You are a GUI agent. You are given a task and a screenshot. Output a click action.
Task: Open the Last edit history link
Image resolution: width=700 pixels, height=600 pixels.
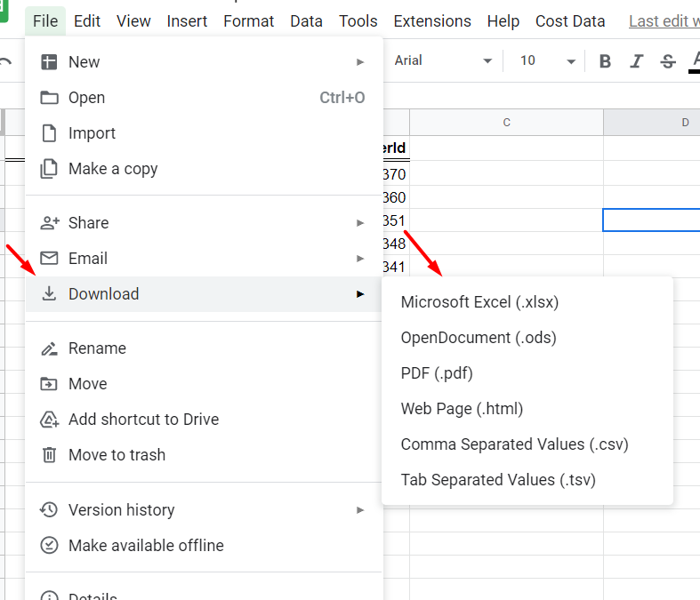664,21
